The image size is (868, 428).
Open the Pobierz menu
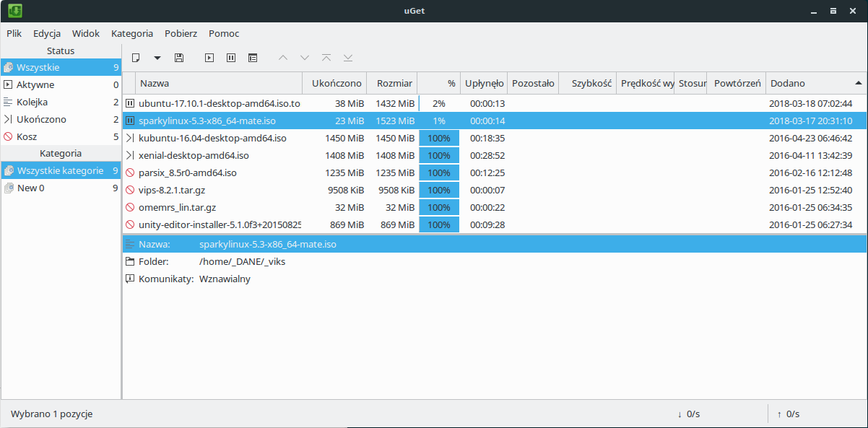click(181, 33)
